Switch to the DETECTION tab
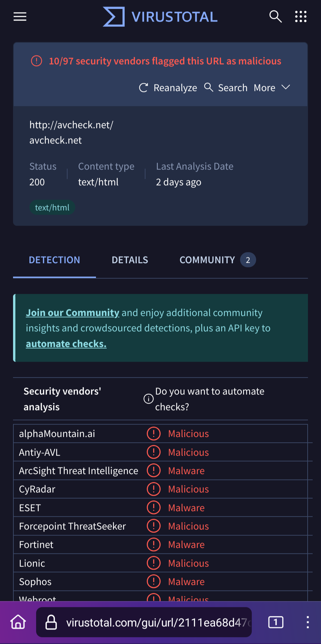This screenshot has width=321, height=644. pos(55,260)
